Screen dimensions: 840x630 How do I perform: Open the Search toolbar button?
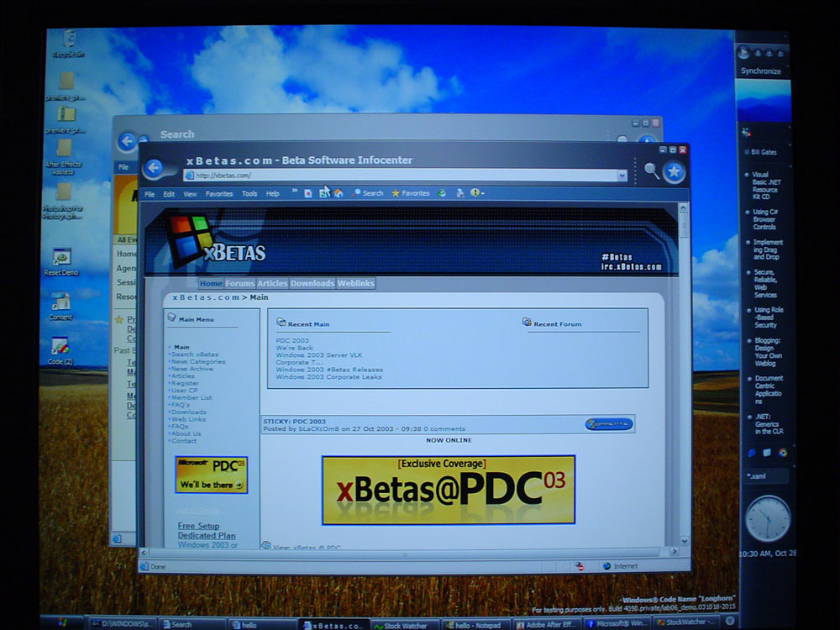368,193
